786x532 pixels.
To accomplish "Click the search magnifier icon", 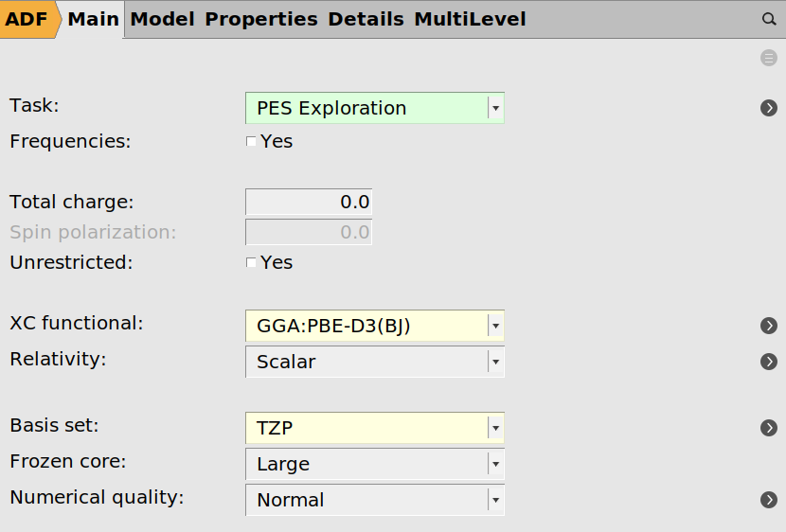I will click(769, 19).
